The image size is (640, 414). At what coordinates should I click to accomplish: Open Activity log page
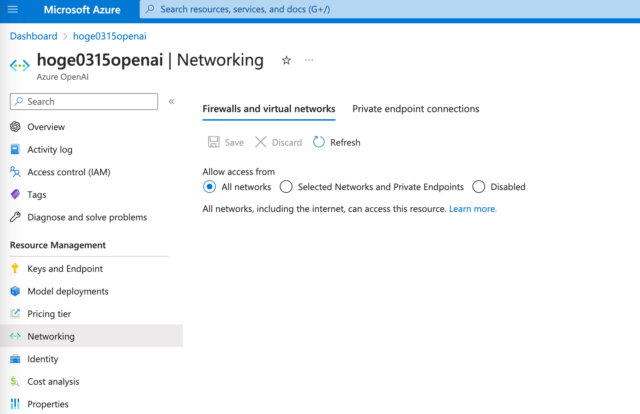[50, 149]
